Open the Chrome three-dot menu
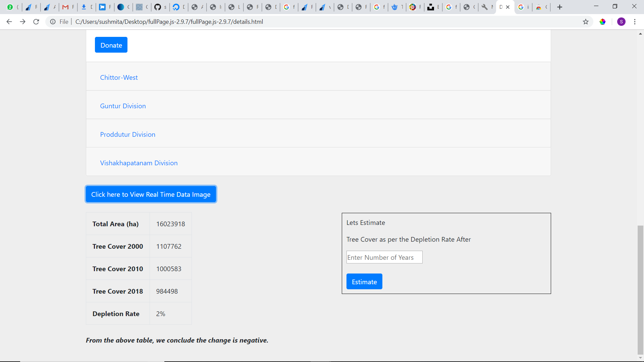Viewport: 644px width, 362px height. tap(635, 22)
